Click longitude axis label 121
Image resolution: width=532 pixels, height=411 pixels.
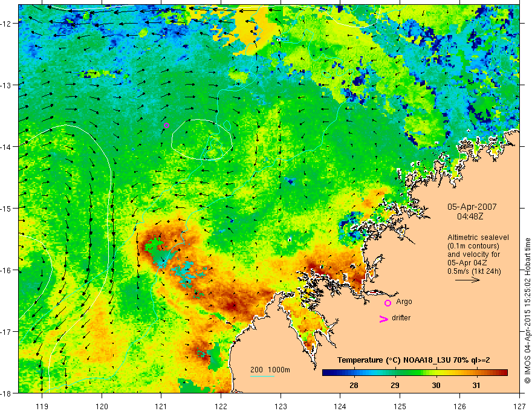pos(161,406)
